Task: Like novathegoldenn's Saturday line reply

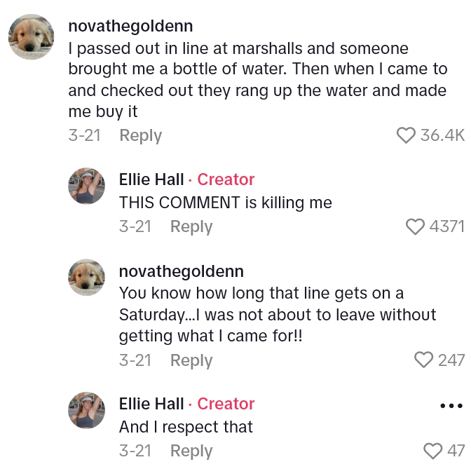Action: (423, 360)
